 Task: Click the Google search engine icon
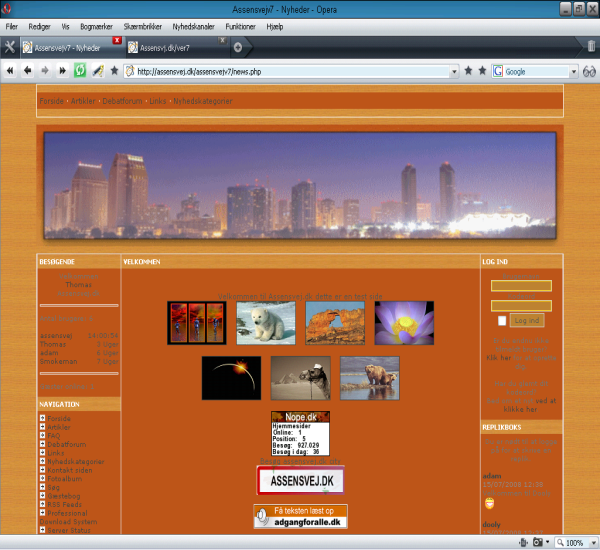pyautogui.click(x=498, y=72)
